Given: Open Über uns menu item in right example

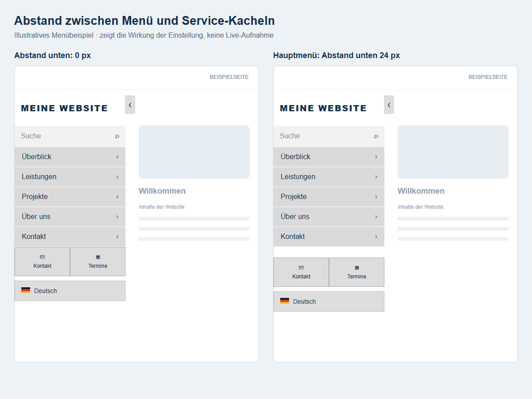Looking at the screenshot, I should click(x=329, y=217).
